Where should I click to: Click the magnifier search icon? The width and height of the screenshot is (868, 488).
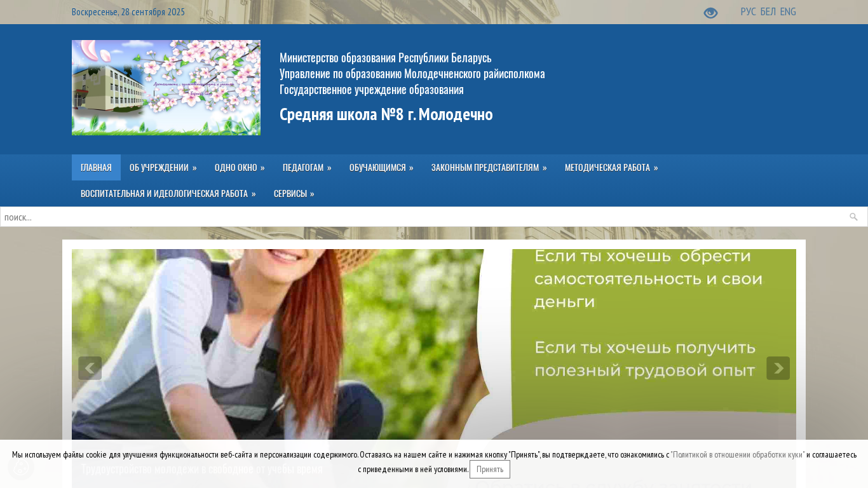pyautogui.click(x=853, y=217)
